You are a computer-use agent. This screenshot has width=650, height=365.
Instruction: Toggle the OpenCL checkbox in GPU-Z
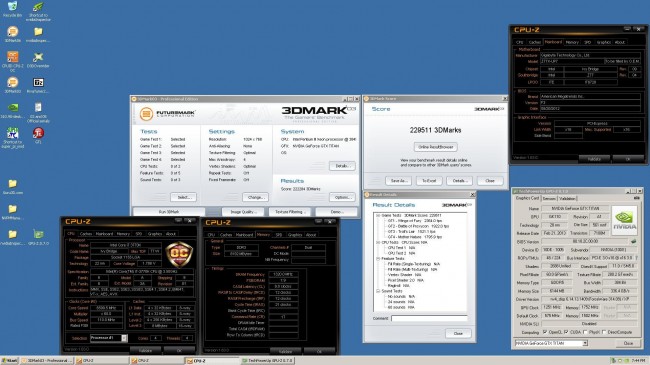(546, 332)
